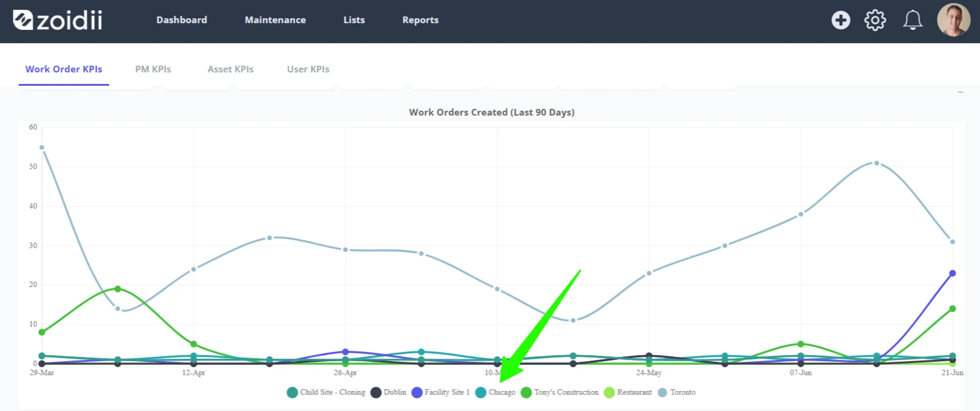980x411 pixels.
Task: Expand the Lists menu
Action: (x=354, y=20)
